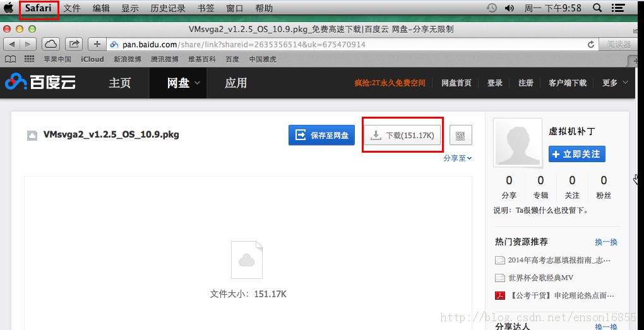Click the 下载(151.17K) download button

403,135
